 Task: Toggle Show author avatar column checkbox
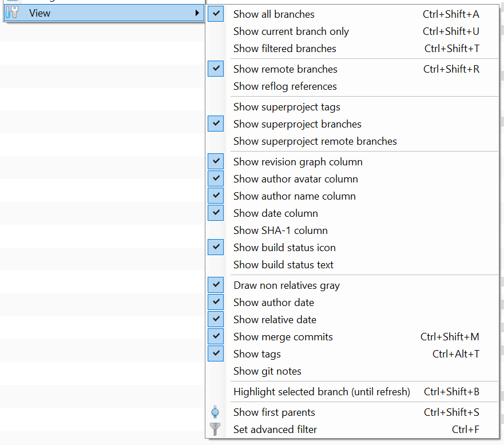click(x=215, y=178)
